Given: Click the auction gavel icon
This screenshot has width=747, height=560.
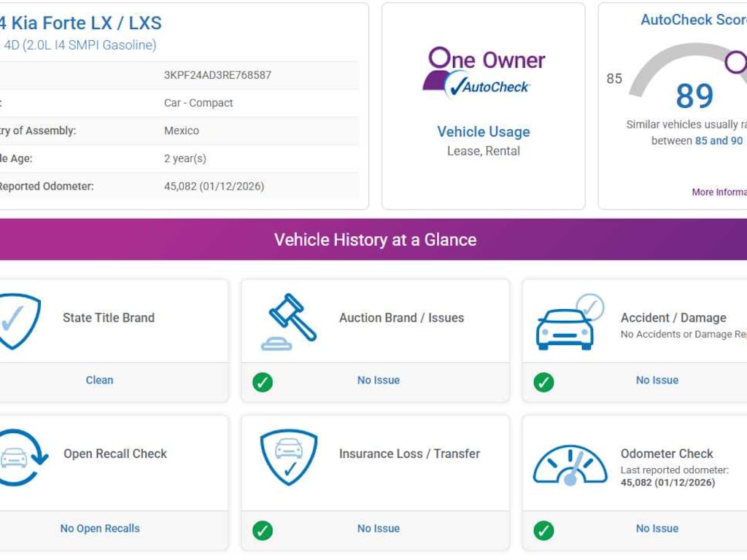Looking at the screenshot, I should pyautogui.click(x=290, y=321).
